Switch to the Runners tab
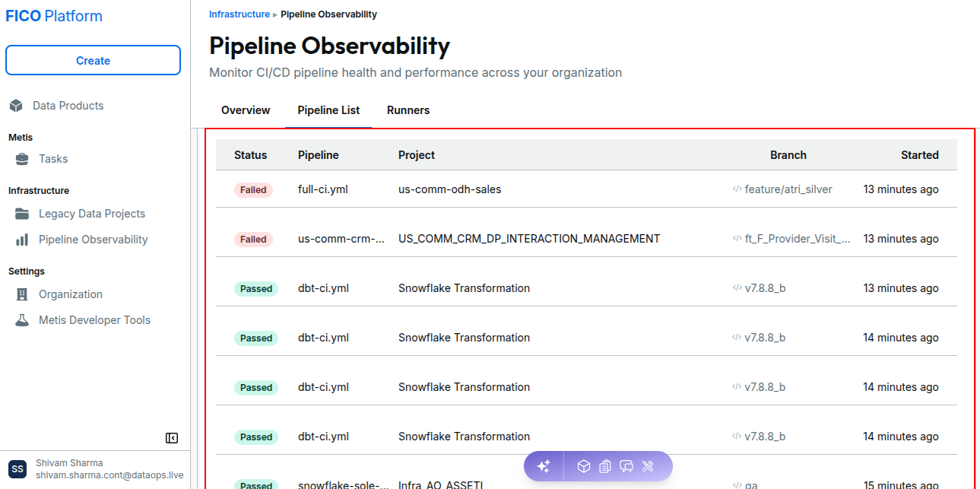Image resolution: width=980 pixels, height=489 pixels. [x=408, y=110]
